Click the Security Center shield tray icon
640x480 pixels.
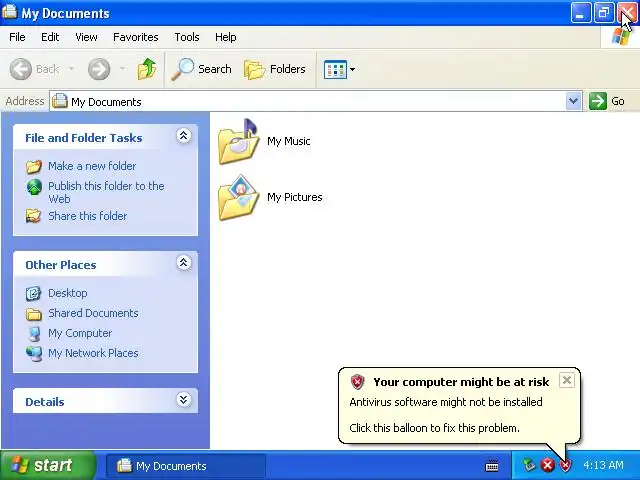(565, 465)
